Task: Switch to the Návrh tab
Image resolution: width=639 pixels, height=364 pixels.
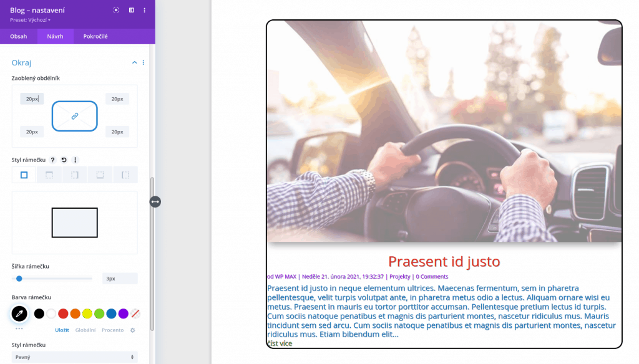Action: 55,36
